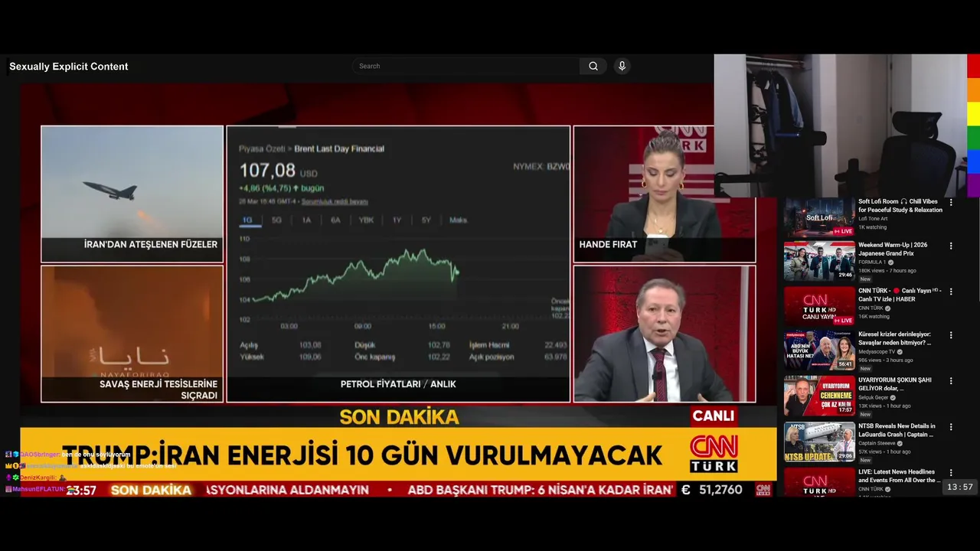Open the Soft Lofi Room thumbnail
The width and height of the screenshot is (980, 551).
pyautogui.click(x=819, y=217)
